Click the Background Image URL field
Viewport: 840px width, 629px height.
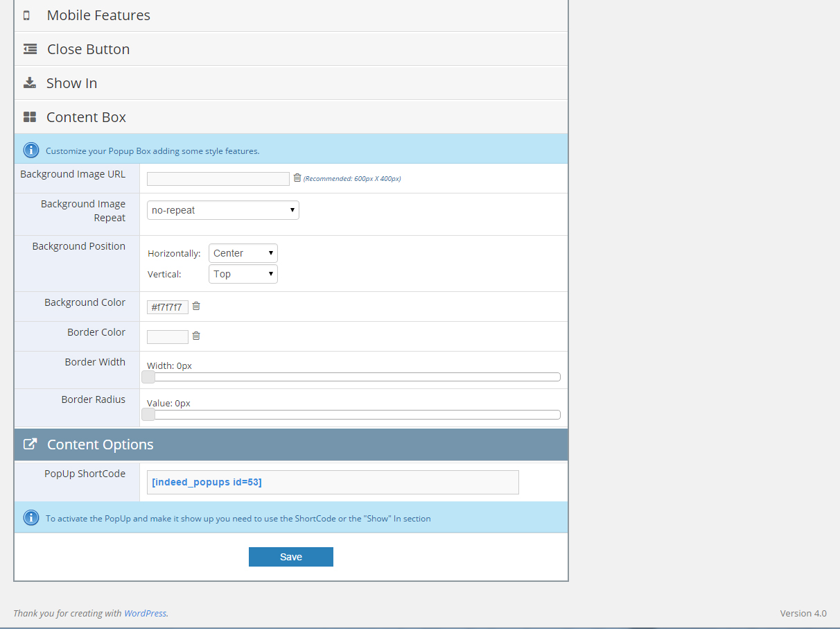point(218,179)
